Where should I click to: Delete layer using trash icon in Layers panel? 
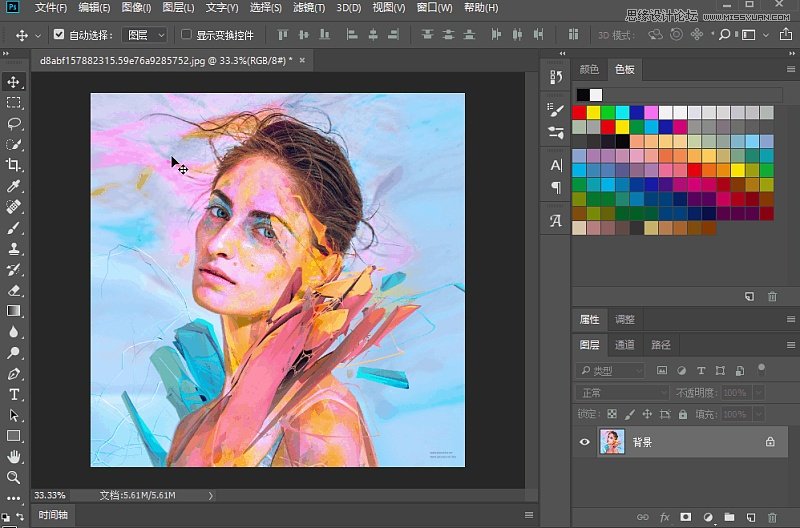point(771,517)
